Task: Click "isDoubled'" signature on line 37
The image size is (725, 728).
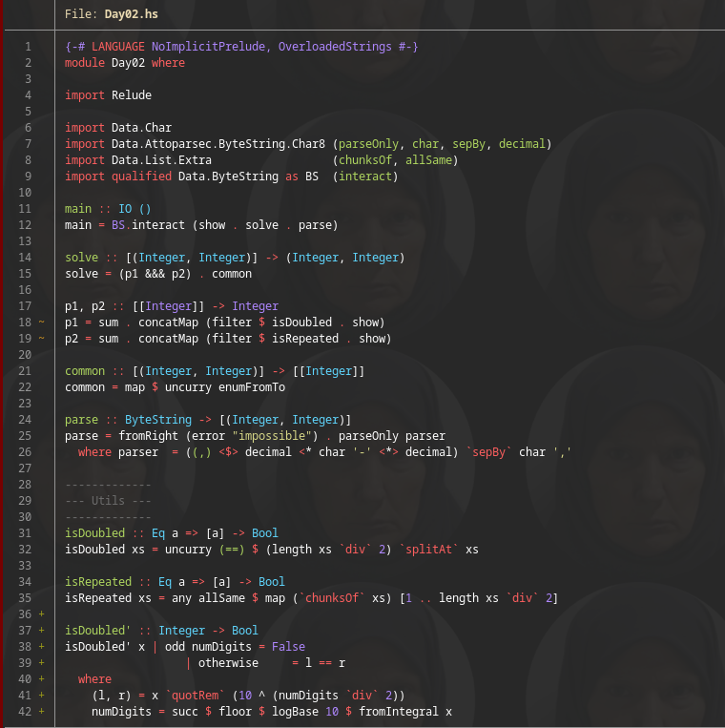Action: click(x=98, y=631)
